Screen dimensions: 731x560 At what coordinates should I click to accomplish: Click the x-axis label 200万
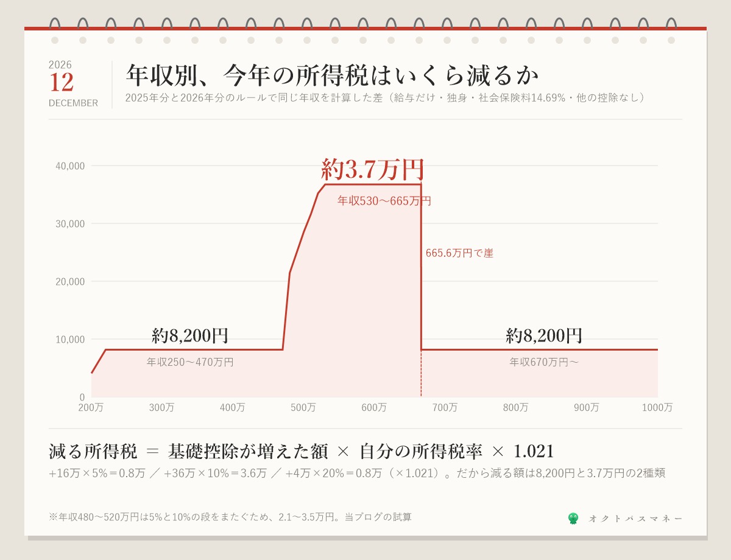[x=91, y=408]
